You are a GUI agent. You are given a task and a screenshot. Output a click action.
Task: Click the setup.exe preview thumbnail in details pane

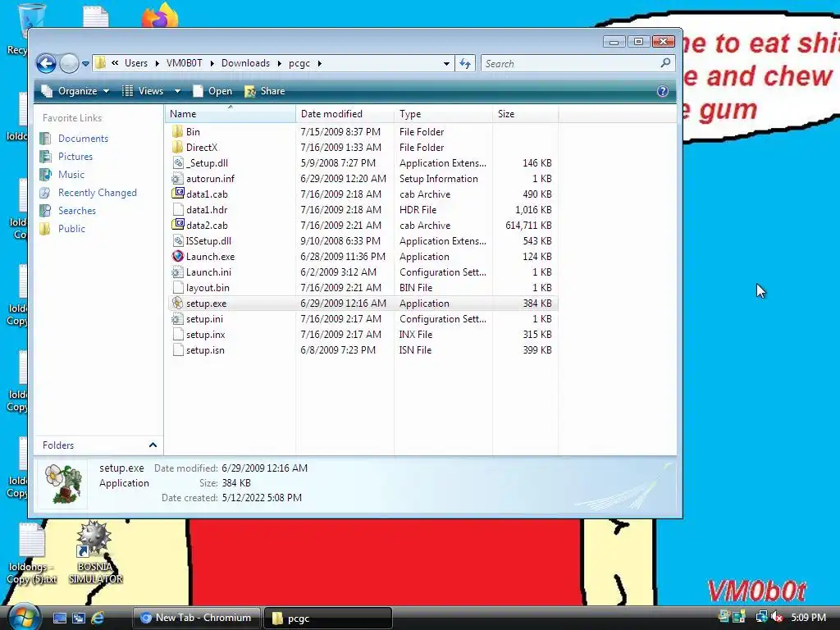tap(63, 484)
